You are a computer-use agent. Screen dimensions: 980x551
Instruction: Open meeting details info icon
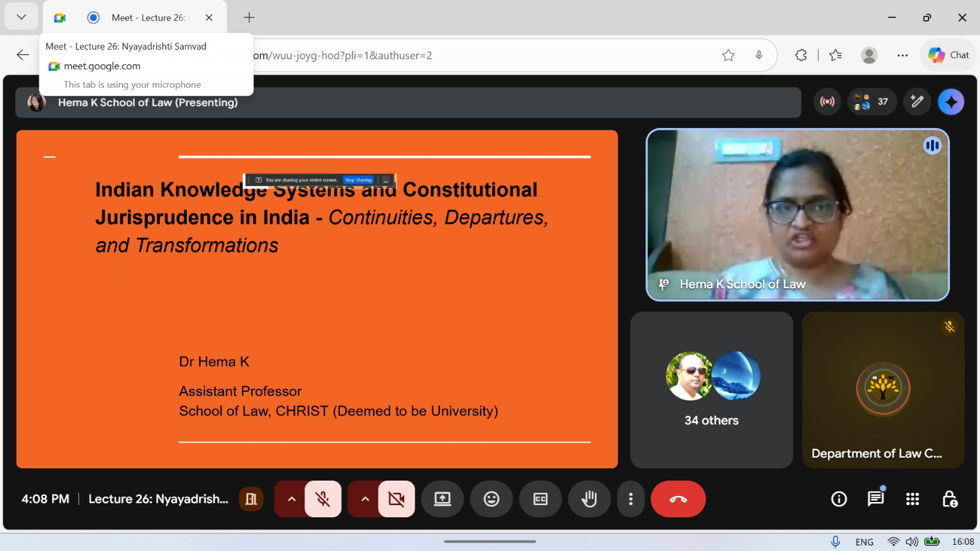839,499
